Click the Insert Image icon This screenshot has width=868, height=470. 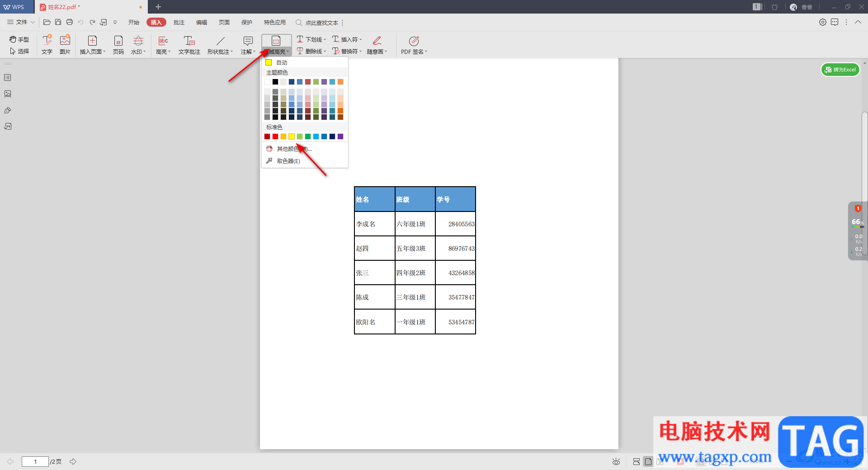65,44
